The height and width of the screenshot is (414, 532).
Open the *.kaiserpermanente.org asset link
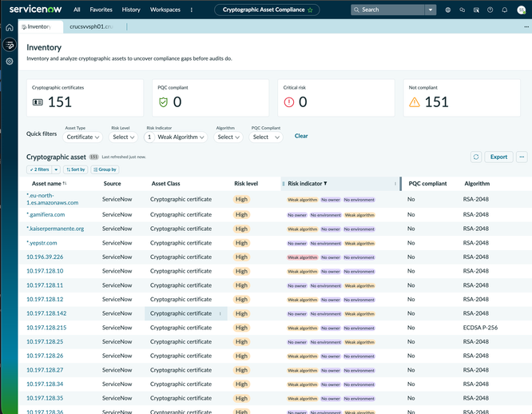tap(55, 229)
